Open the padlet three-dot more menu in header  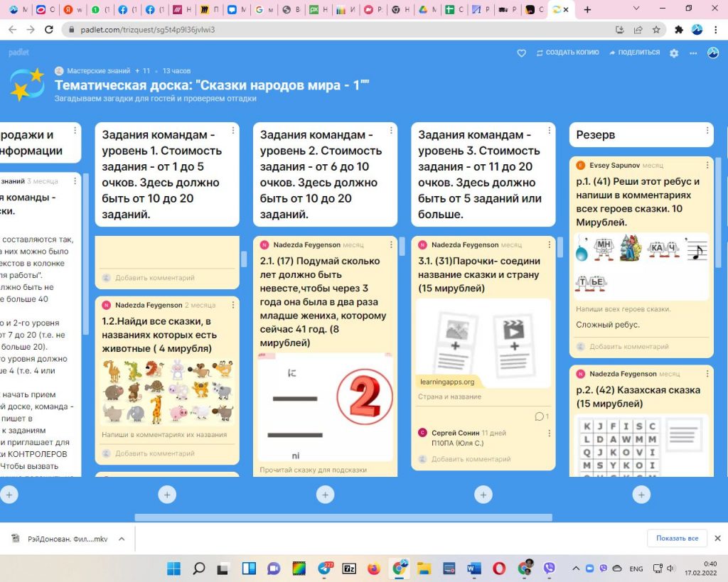pos(693,53)
